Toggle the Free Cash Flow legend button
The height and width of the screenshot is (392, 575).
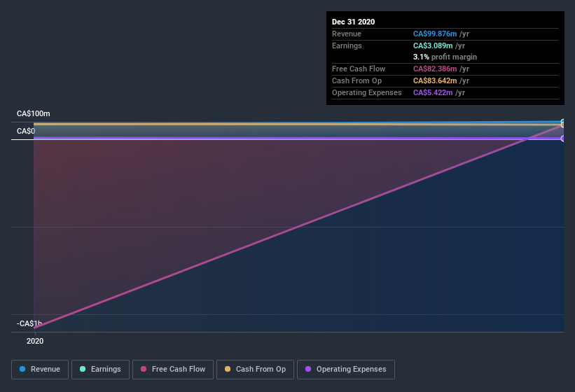[173, 370]
